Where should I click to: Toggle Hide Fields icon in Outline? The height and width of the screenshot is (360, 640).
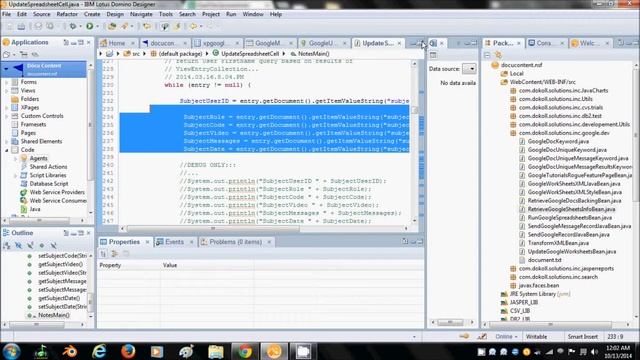click(18, 245)
